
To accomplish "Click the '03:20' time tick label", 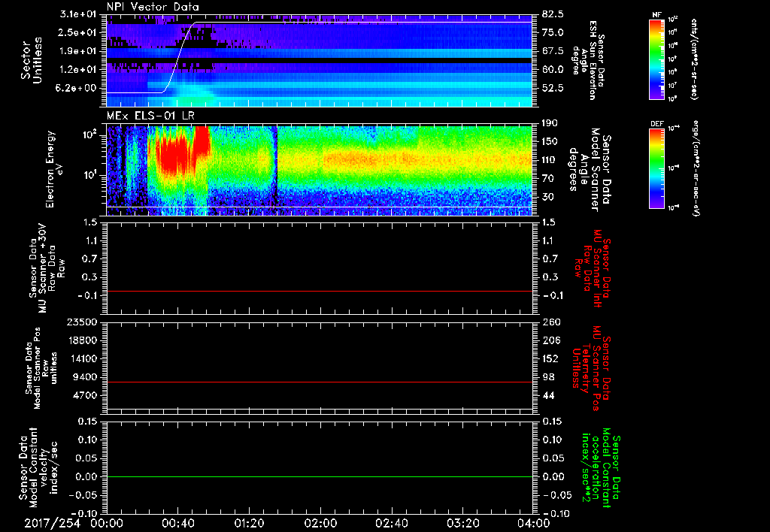I will (462, 524).
